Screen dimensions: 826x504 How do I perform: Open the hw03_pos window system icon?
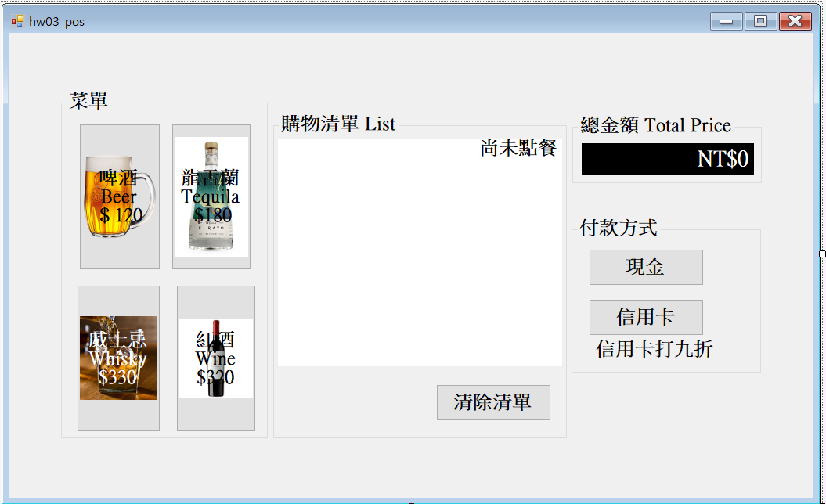(18, 21)
